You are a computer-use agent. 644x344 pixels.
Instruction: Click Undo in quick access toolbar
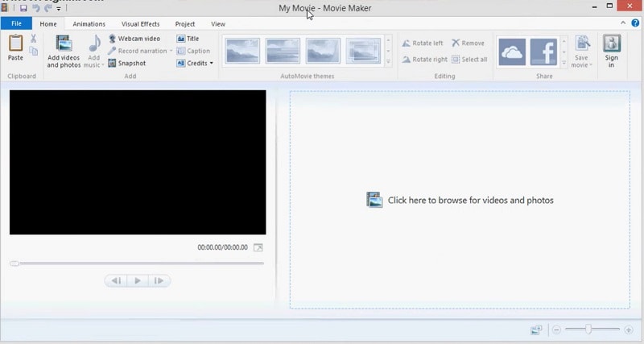35,8
